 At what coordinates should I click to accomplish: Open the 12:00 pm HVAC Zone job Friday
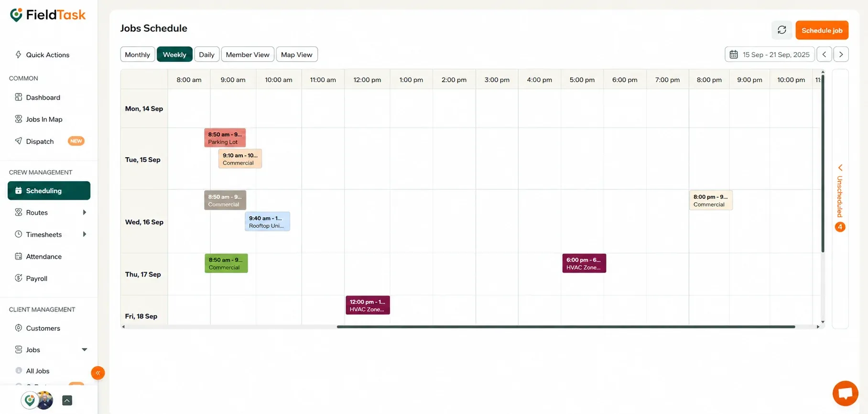click(368, 305)
